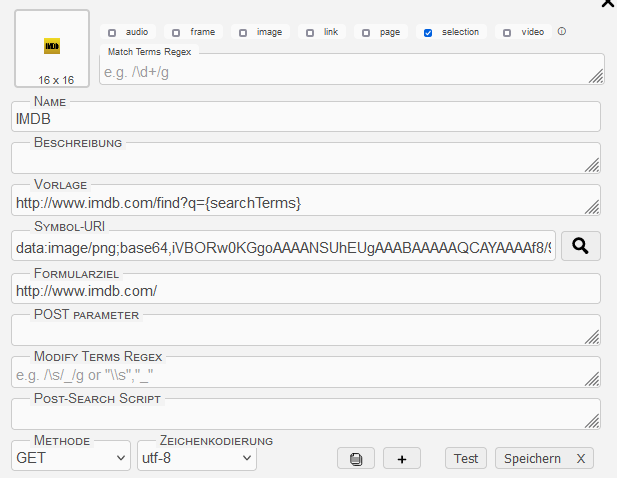Click the magnifier icon next to Symbol-URI
The height and width of the screenshot is (478, 617).
pyautogui.click(x=580, y=245)
